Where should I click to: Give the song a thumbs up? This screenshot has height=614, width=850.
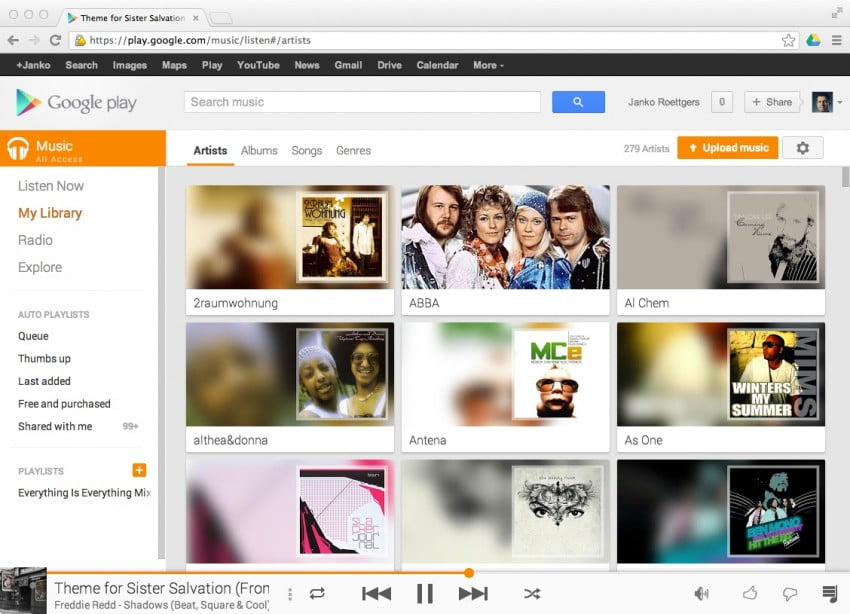[750, 594]
